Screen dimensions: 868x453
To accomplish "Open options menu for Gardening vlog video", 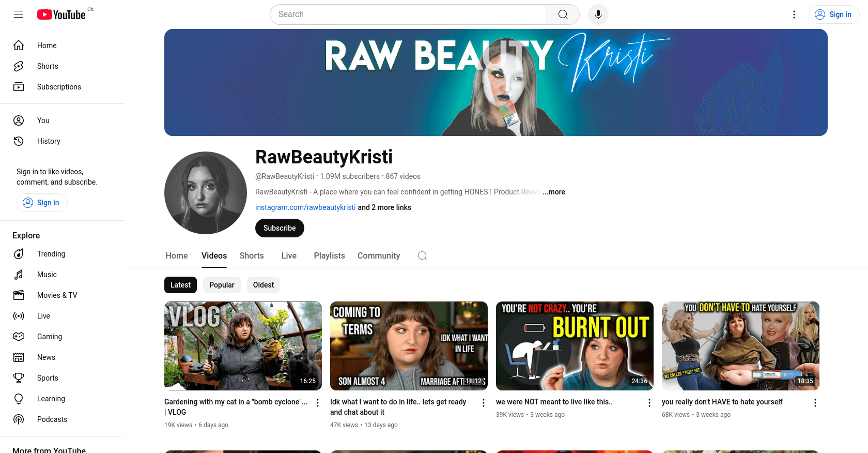I will (318, 403).
